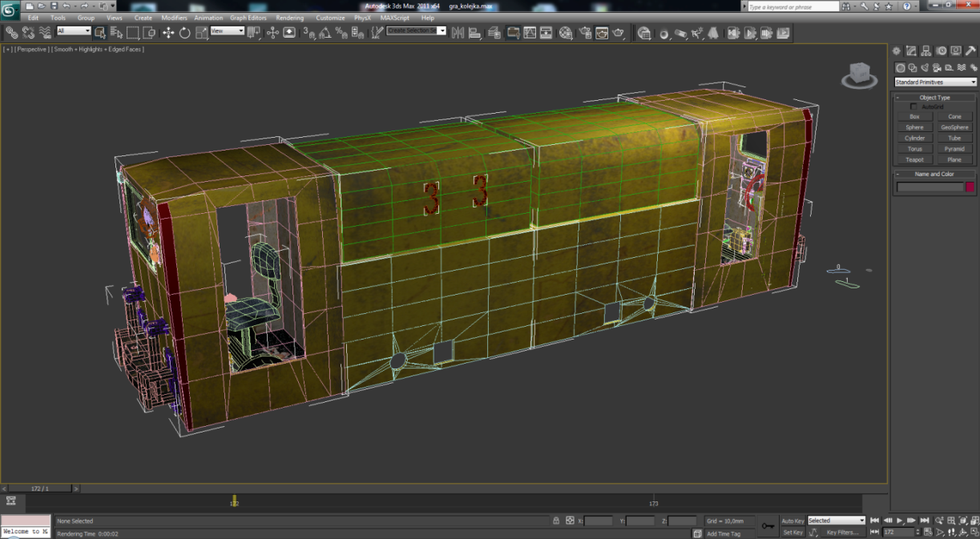Toggle the Selection Lock padlock
The image size is (980, 539).
(556, 521)
